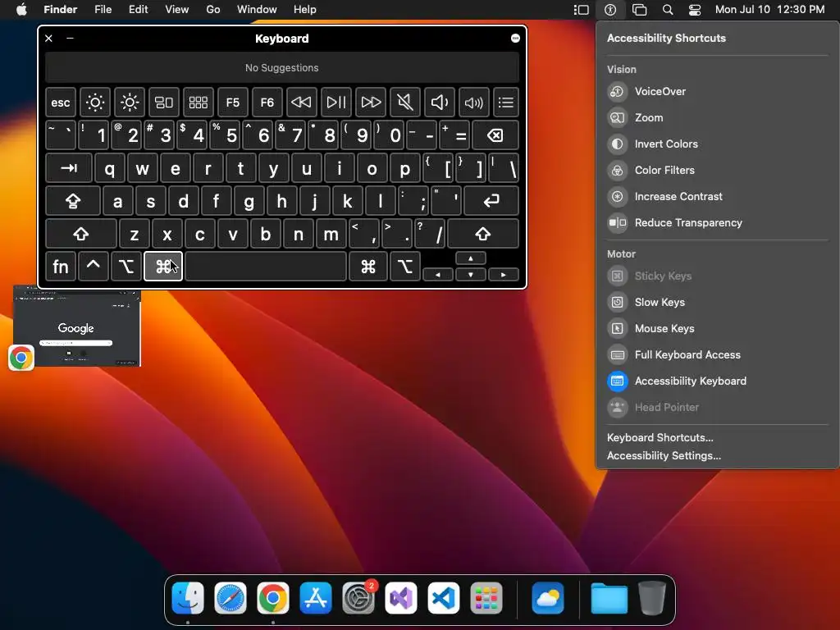Launch Visual Studio Code from the Dock
Image resolution: width=840 pixels, height=630 pixels.
tap(444, 598)
